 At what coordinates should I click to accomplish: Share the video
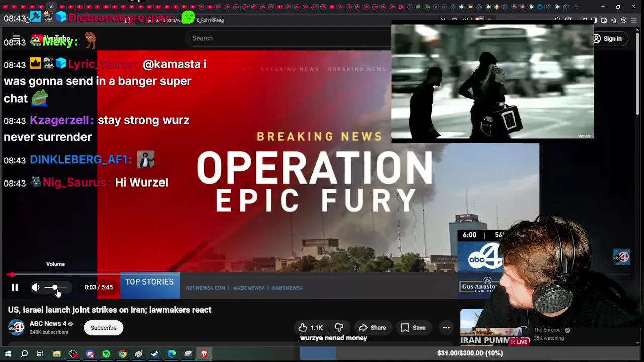[x=372, y=328]
